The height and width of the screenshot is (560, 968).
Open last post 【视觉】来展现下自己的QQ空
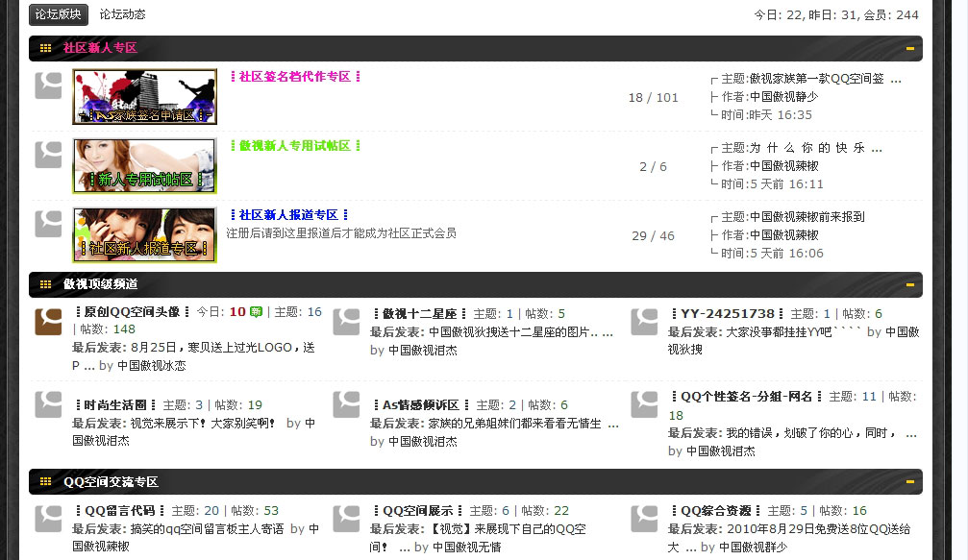click(x=477, y=538)
